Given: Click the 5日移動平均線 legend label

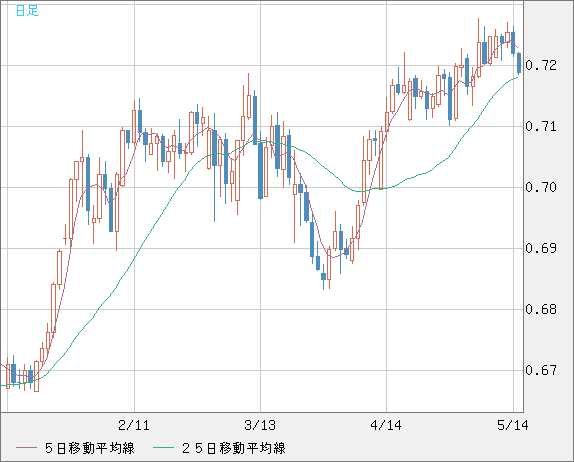Looking at the screenshot, I should (90, 448).
